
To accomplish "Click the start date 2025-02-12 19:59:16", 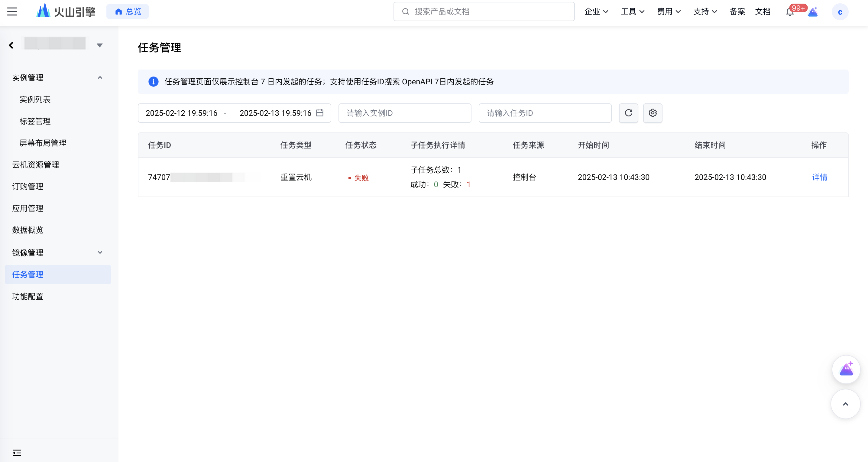I will (x=181, y=113).
